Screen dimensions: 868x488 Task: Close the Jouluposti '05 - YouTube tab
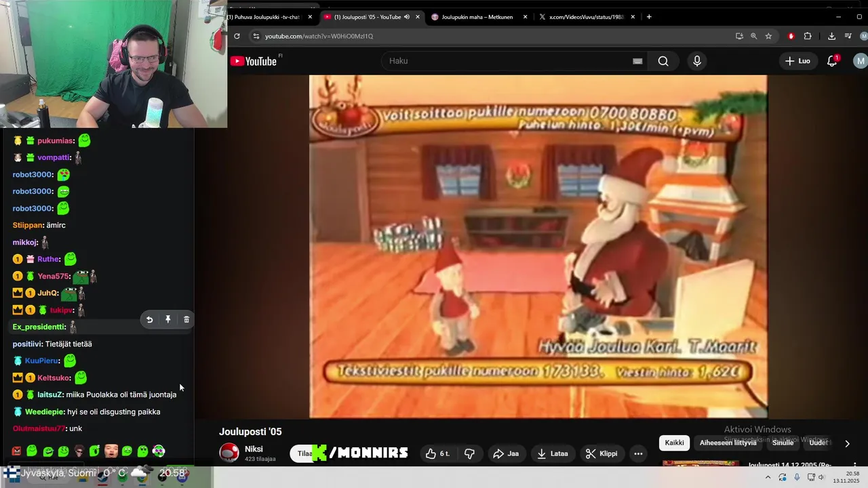pyautogui.click(x=418, y=17)
